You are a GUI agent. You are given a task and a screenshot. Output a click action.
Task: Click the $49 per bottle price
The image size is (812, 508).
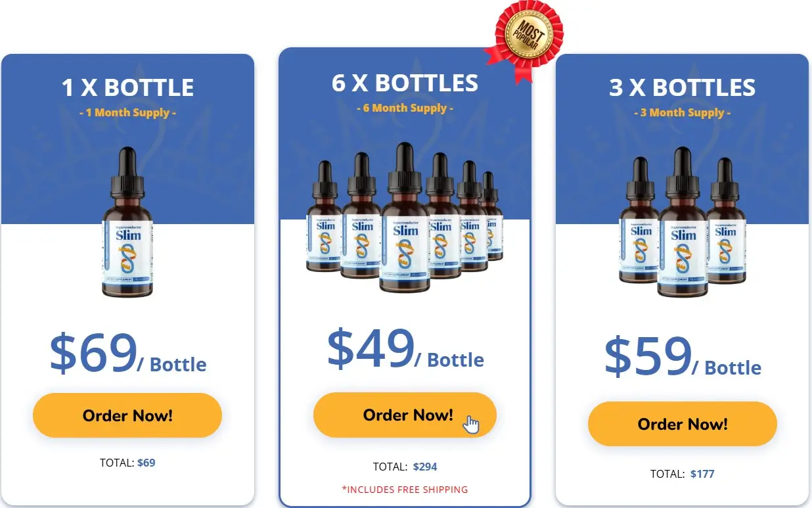point(405,350)
